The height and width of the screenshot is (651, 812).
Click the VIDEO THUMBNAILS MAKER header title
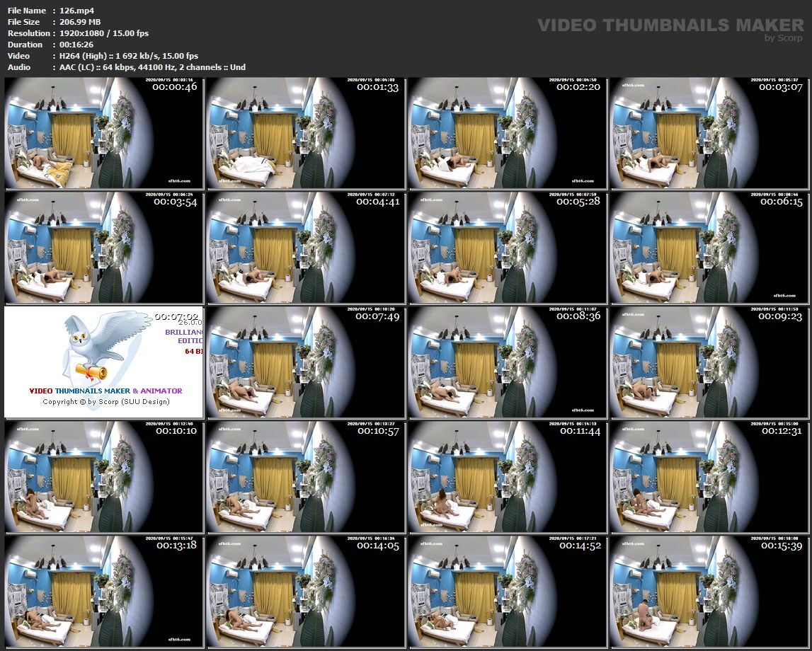[670, 25]
